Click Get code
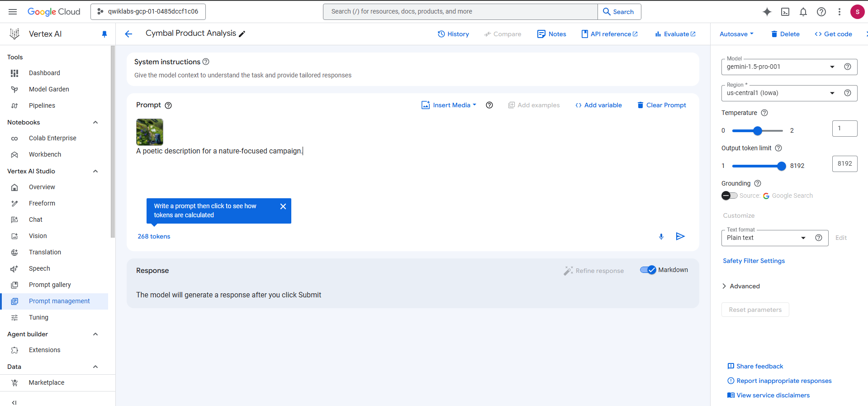 [x=833, y=34]
